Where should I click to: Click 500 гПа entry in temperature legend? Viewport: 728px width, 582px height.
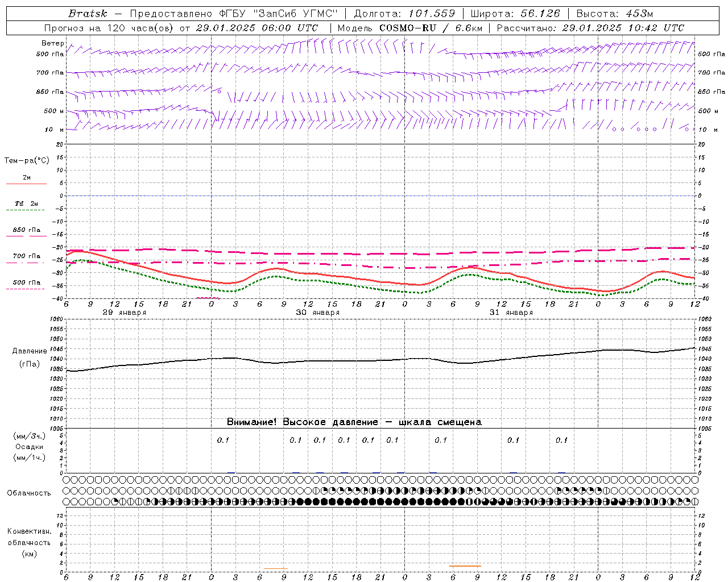27,282
